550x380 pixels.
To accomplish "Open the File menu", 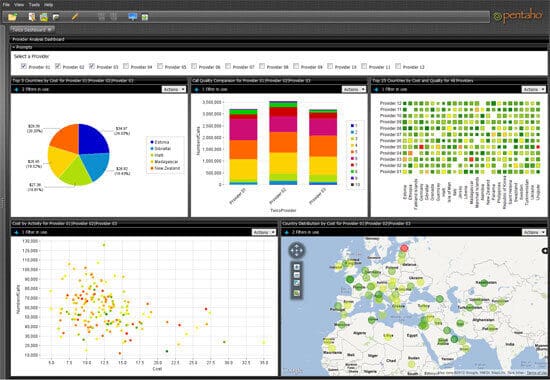I will click(6, 5).
